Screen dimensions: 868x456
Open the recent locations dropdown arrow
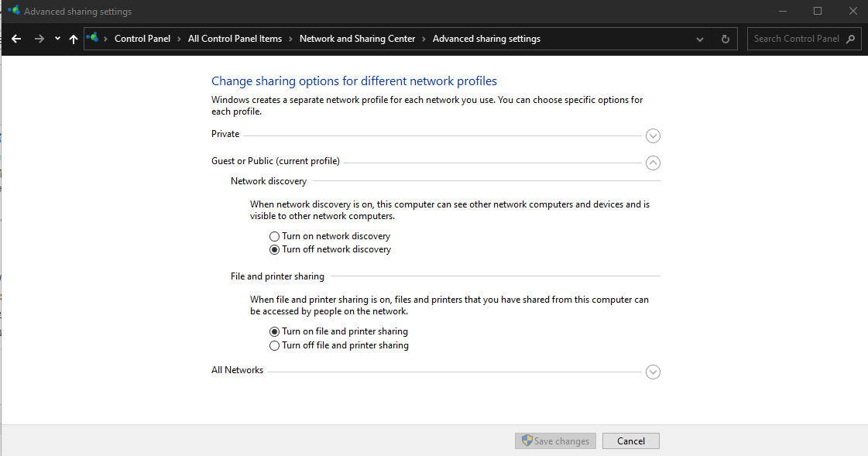pos(57,39)
